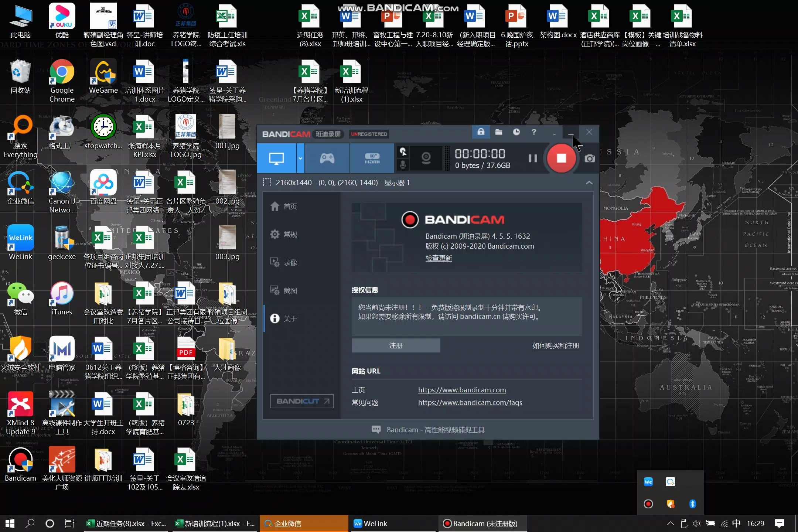Image resolution: width=798 pixels, height=532 pixels.
Task: Select 架构图.docx file on desktop
Action: pos(558,21)
